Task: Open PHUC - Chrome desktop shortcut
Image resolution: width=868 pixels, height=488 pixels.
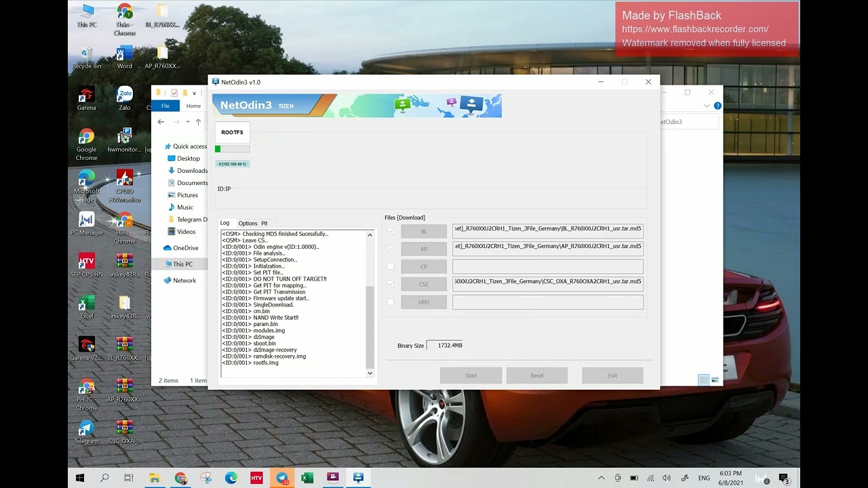Action: tap(87, 394)
